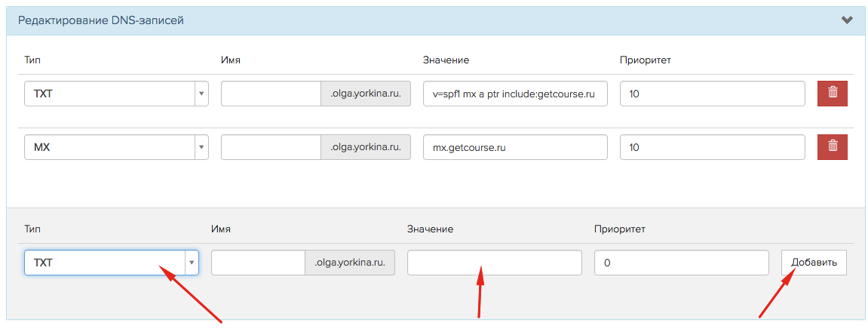This screenshot has width=868, height=329.
Task: Delete the TXT spf1 record with trash icon
Action: pyautogui.click(x=833, y=94)
